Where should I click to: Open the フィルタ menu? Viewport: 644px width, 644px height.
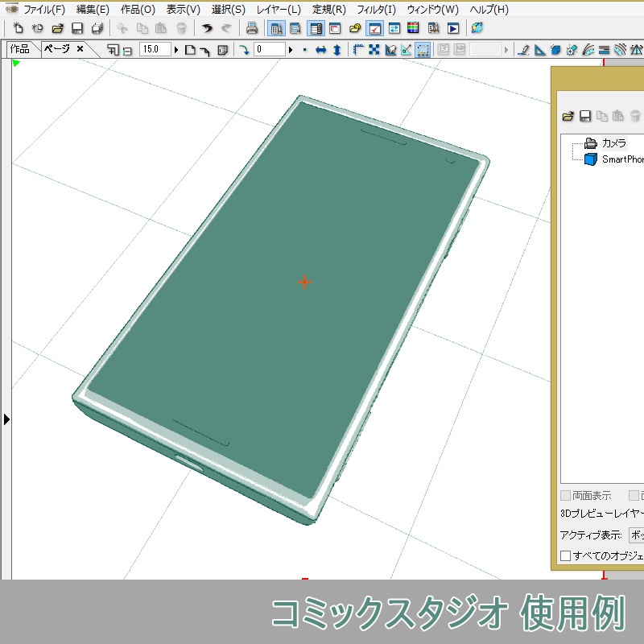click(374, 10)
